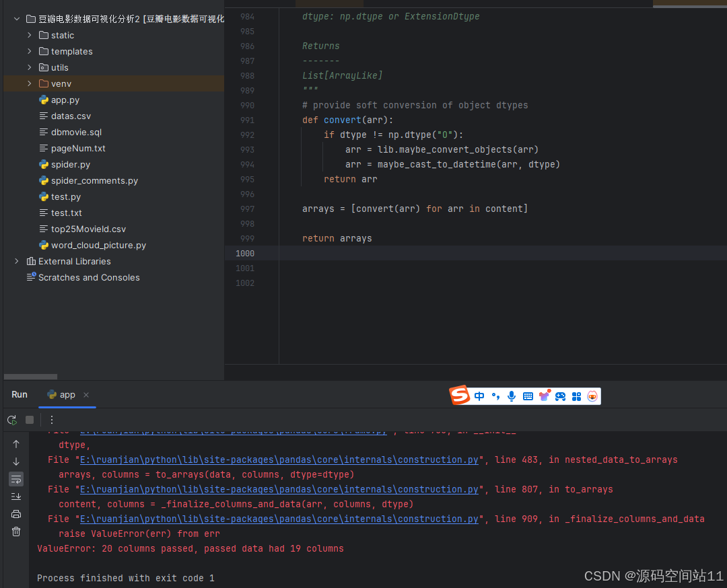Disable soft-wrap in the console
This screenshot has width=727, height=588.
[x=15, y=479]
